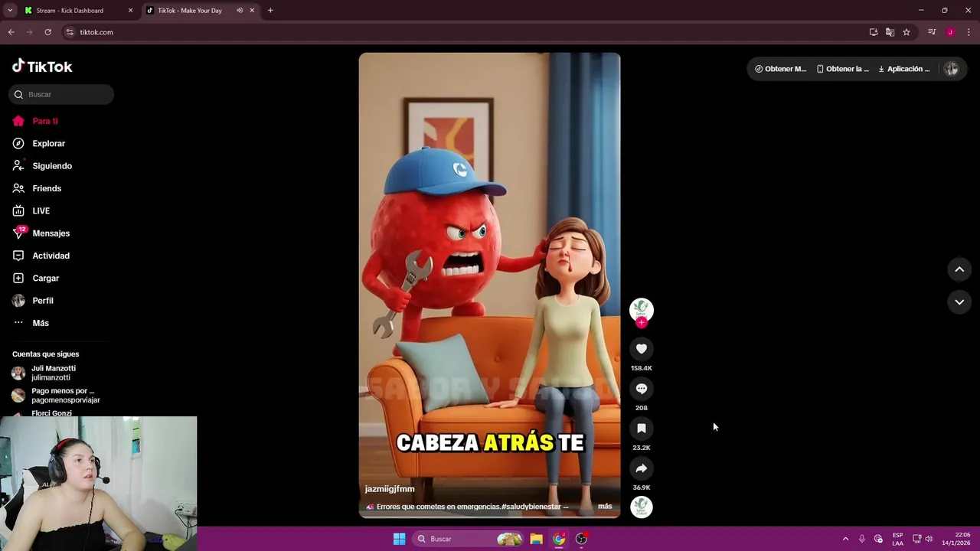
Task: Switch ESP LAA keyboard language
Action: (x=897, y=539)
